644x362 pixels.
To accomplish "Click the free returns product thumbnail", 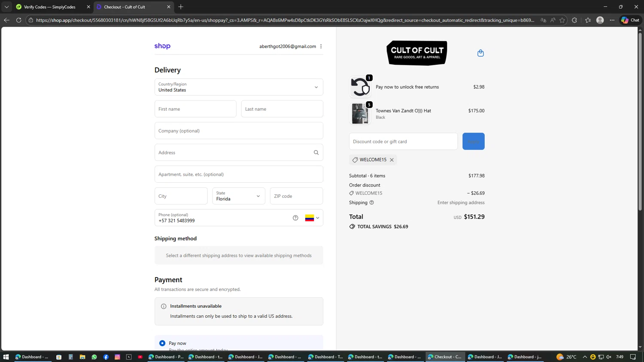I will click(x=360, y=87).
